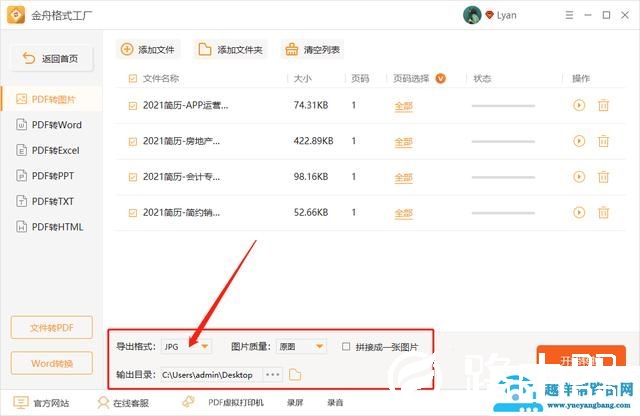Open the output folder icon
The width and height of the screenshot is (640, 416).
(x=295, y=374)
